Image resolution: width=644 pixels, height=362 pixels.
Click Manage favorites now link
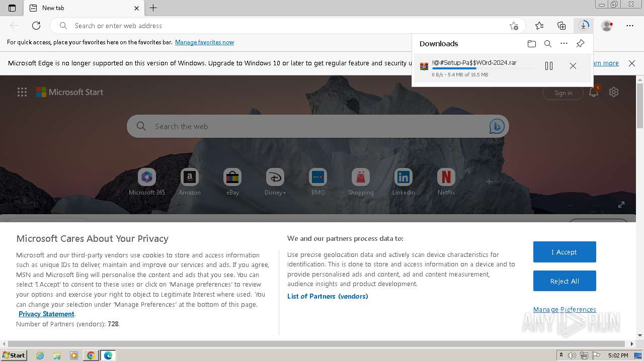pyautogui.click(x=204, y=42)
